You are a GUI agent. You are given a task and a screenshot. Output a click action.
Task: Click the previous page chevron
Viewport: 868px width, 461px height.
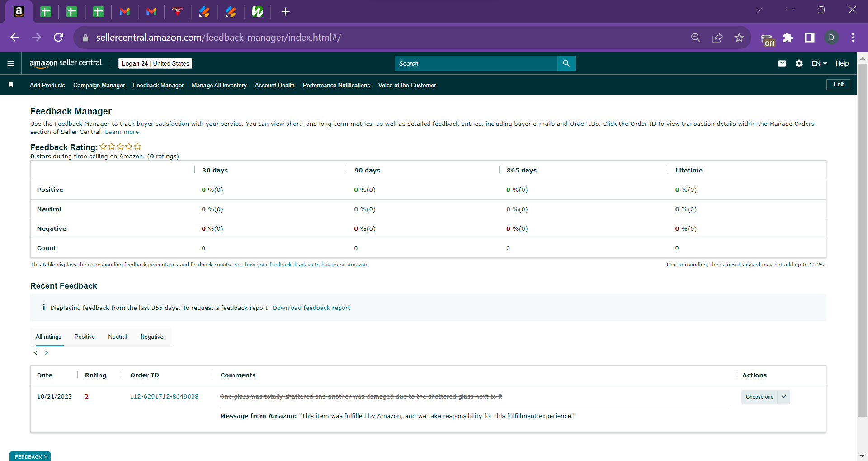(x=36, y=353)
